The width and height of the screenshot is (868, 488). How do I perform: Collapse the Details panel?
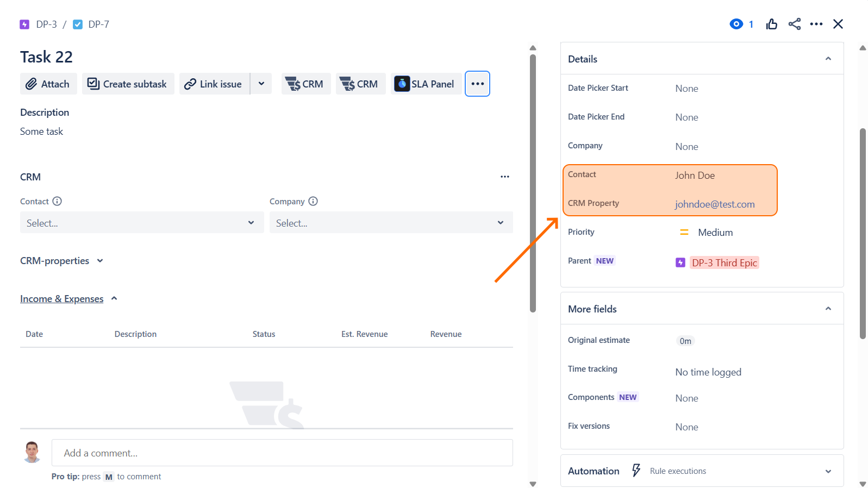[828, 59]
